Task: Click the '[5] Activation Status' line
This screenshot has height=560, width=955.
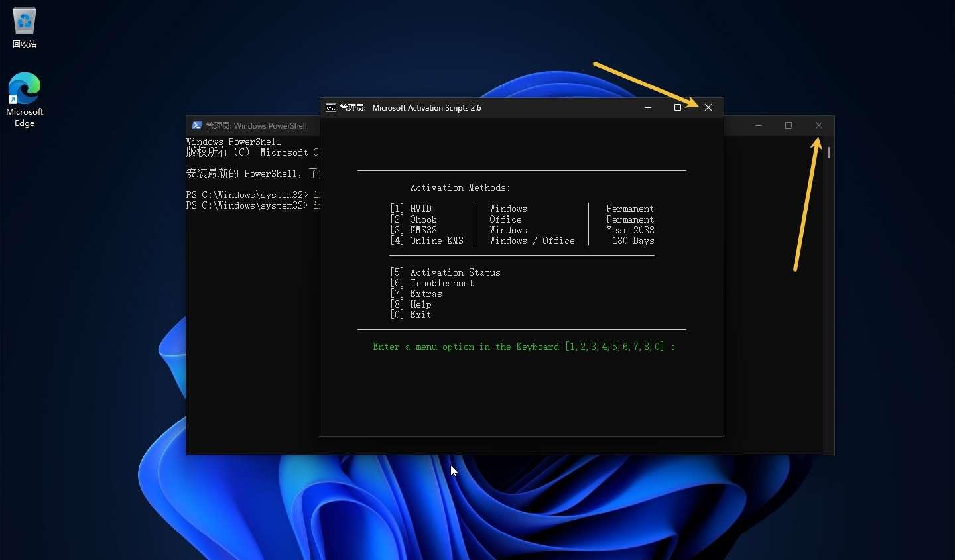Action: pyautogui.click(x=445, y=272)
